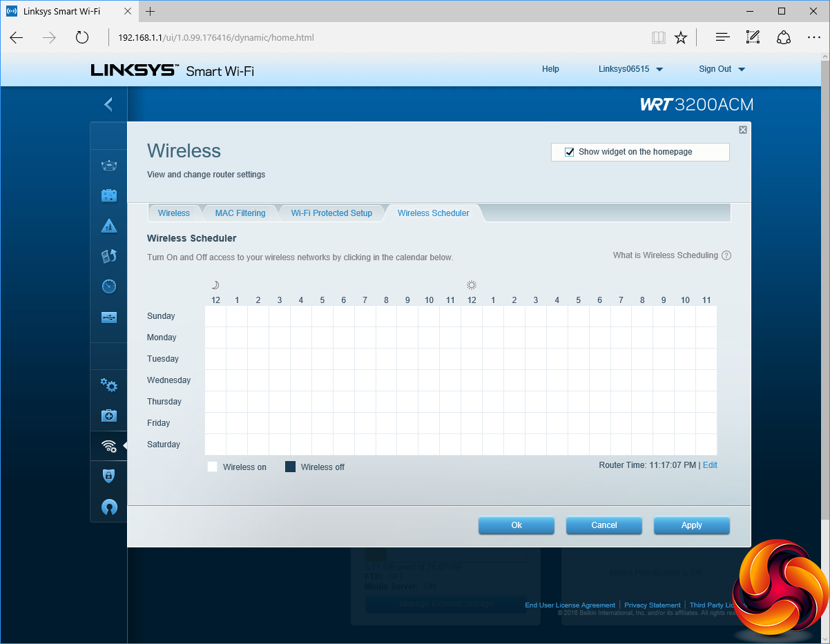Viewport: 830px width, 644px height.
Task: Click the Ok button
Action: click(517, 525)
